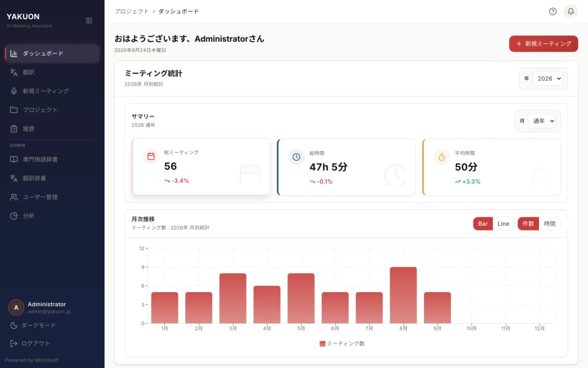Click the dashboard chart icon in sidebar
588x368 pixels.
(x=14, y=53)
